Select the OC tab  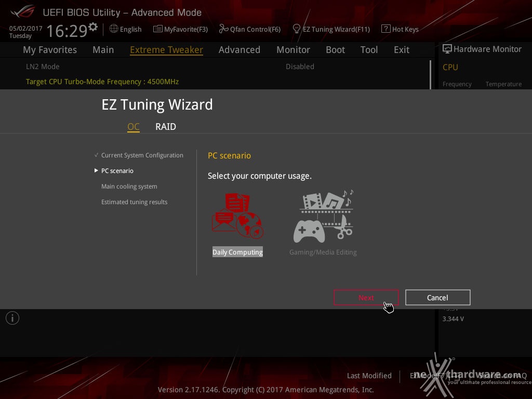pyautogui.click(x=134, y=127)
